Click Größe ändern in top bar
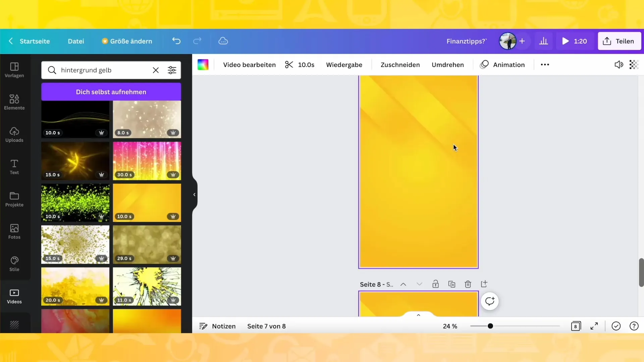Image resolution: width=644 pixels, height=362 pixels. coord(127,41)
